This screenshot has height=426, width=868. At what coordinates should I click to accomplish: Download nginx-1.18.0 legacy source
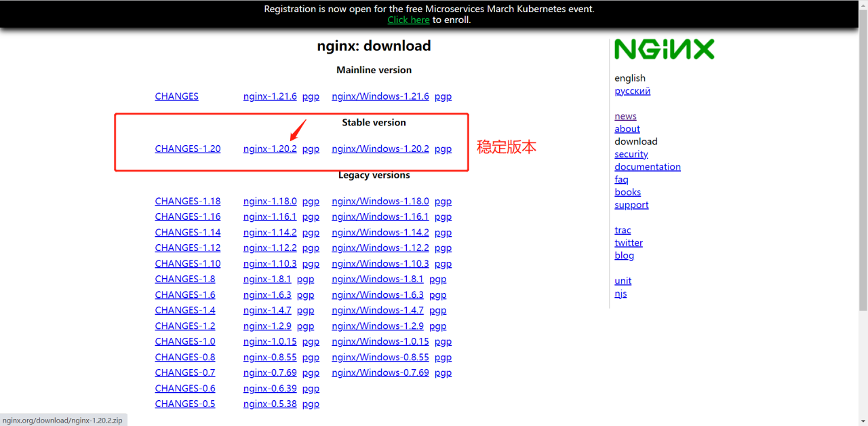(270, 201)
